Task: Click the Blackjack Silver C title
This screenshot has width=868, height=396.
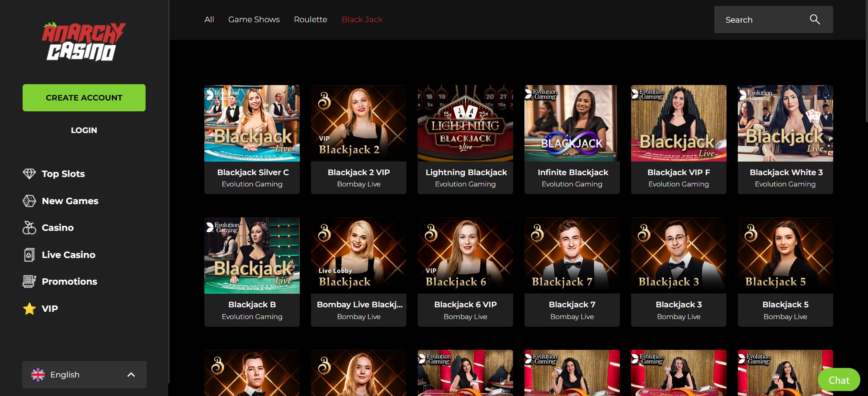Action: [253, 172]
